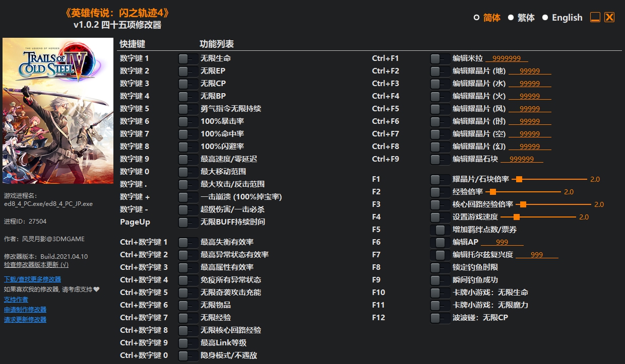Click the 编辑AP value field
Viewport: 625px width, 364px height.
tap(502, 242)
